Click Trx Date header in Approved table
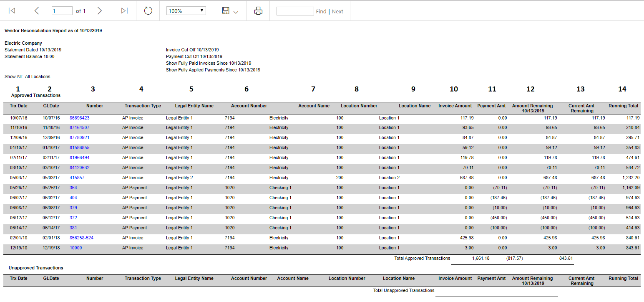Viewport: 644px width, 302px height. click(18, 106)
